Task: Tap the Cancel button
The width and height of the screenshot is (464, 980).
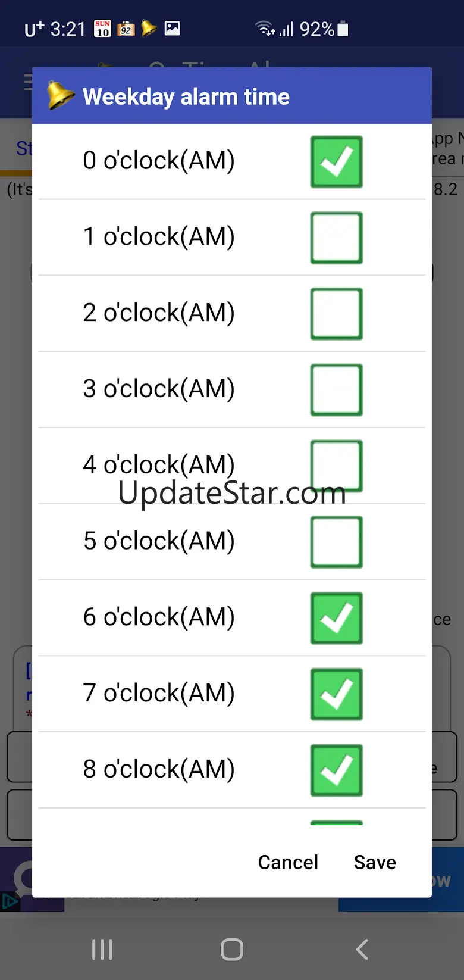Action: pos(288,862)
